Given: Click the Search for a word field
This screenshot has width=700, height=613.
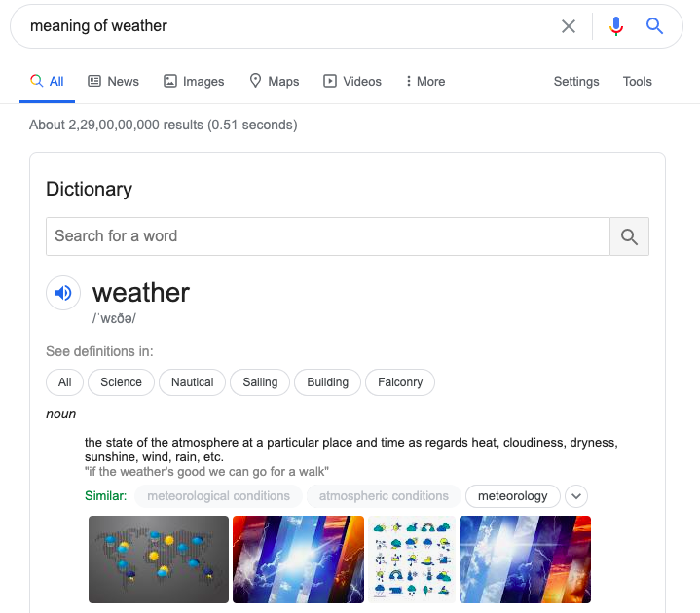Looking at the screenshot, I should click(327, 236).
